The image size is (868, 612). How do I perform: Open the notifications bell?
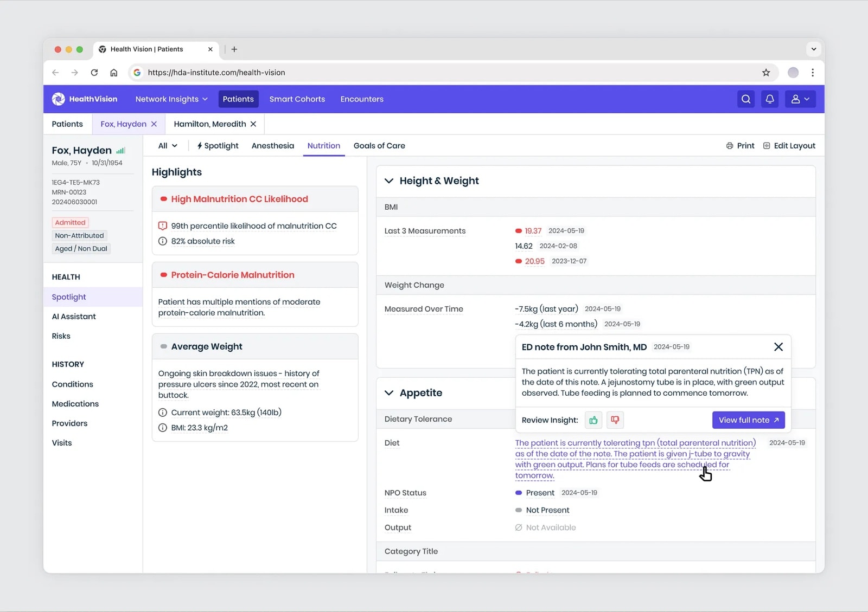coord(770,99)
